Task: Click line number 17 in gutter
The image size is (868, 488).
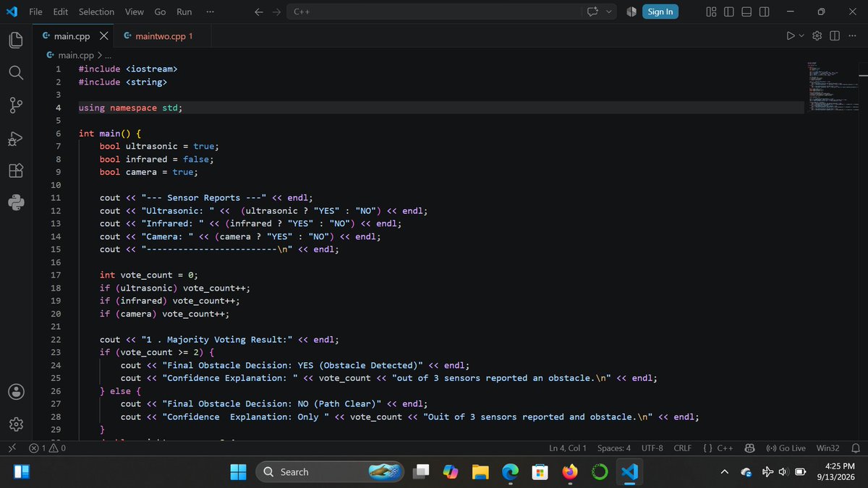Action: click(x=56, y=275)
